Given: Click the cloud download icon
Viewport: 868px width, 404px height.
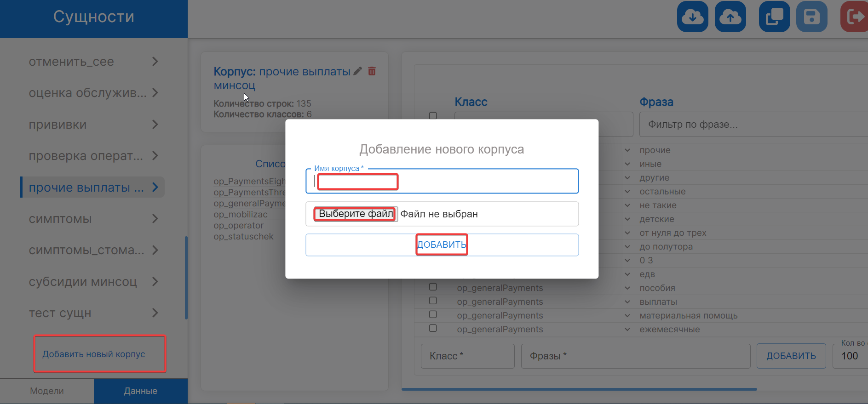Looking at the screenshot, I should click(692, 17).
